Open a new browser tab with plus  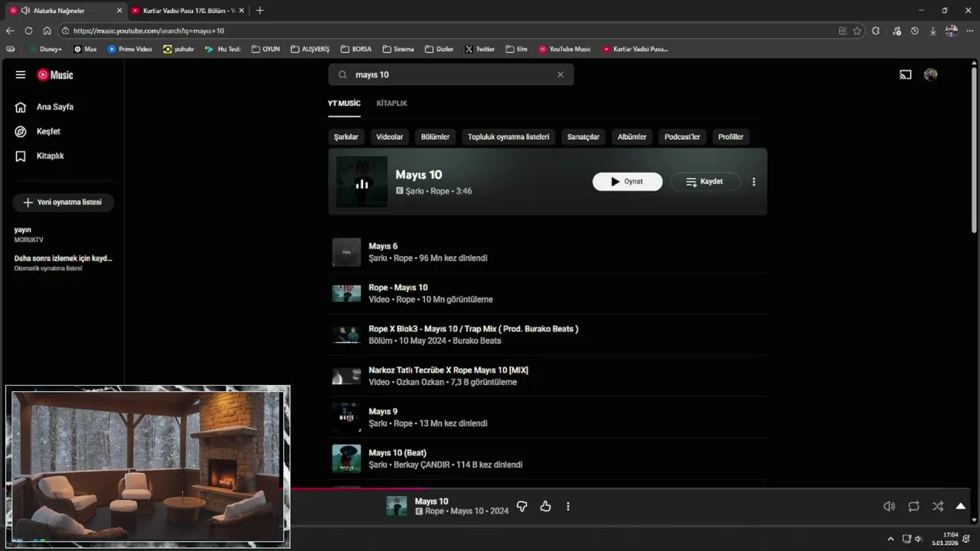click(x=260, y=11)
